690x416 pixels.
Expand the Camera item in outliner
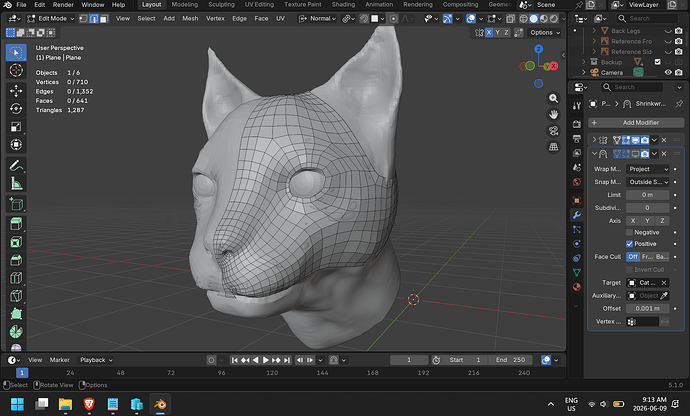click(584, 73)
